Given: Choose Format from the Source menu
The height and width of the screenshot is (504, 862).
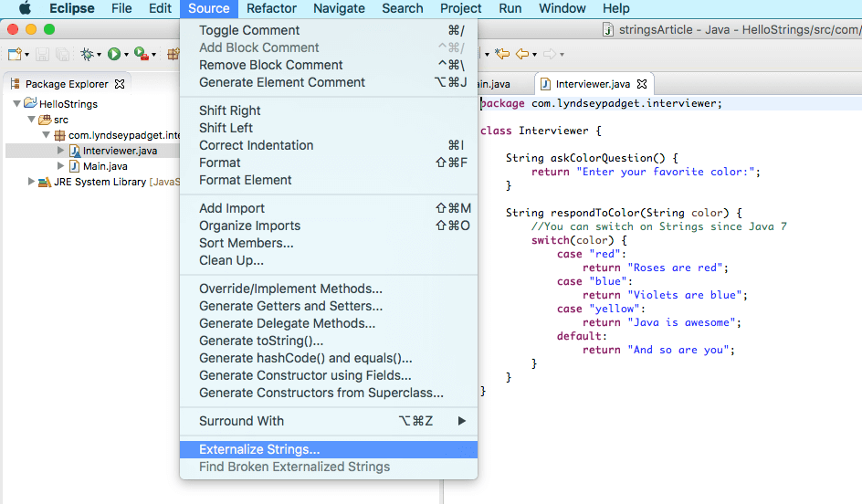Looking at the screenshot, I should (329, 163).
